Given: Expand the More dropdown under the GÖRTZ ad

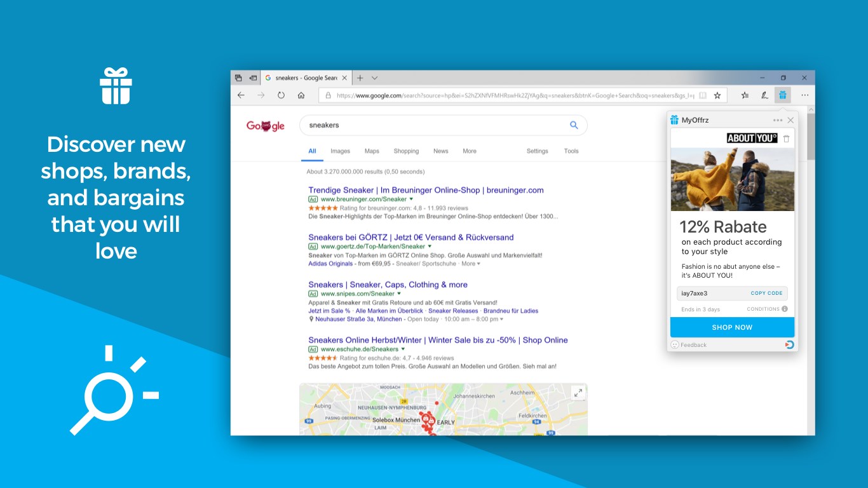Looking at the screenshot, I should point(471,264).
